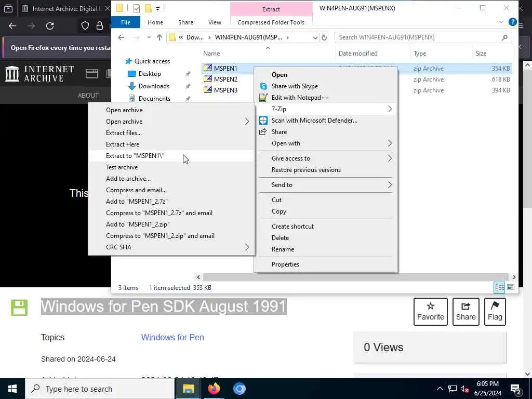
Task: Expand the Open with submenu
Action: click(390, 143)
